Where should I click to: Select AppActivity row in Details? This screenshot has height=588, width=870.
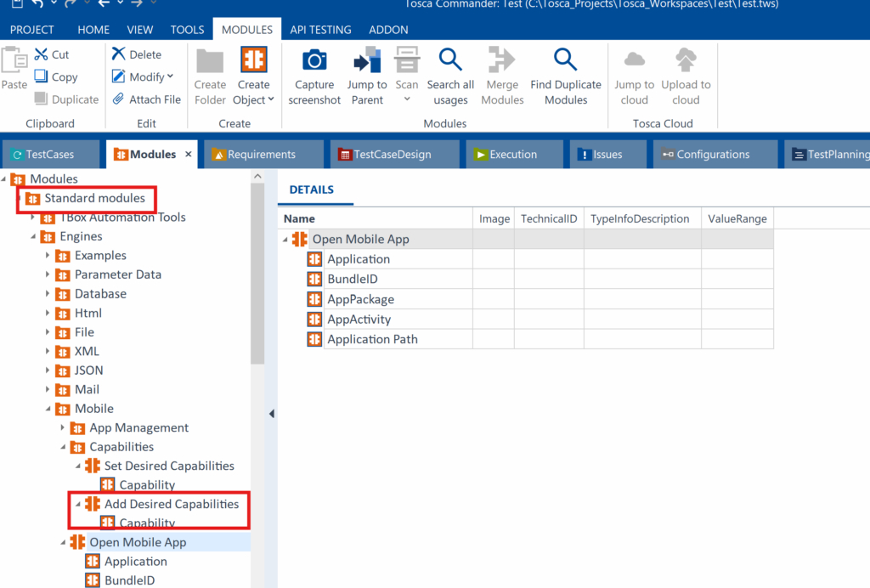click(359, 319)
